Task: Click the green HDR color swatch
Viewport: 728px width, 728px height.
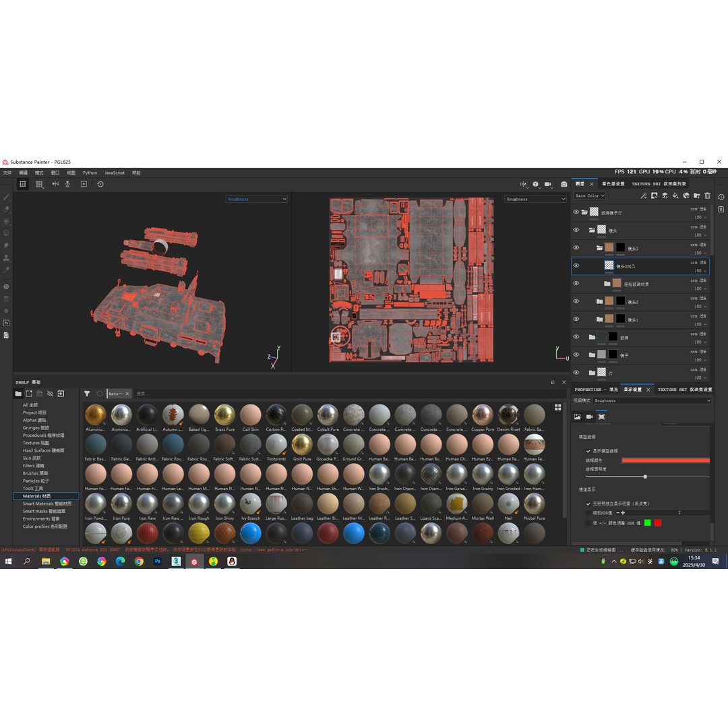Action: point(648,523)
